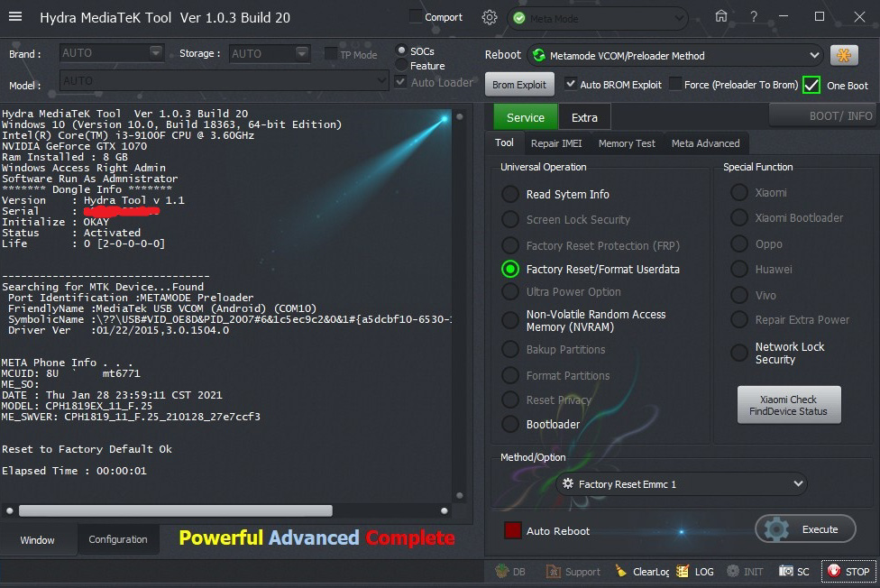The height and width of the screenshot is (588, 880).
Task: Click the horizontal log scrollbar
Action: point(176,510)
